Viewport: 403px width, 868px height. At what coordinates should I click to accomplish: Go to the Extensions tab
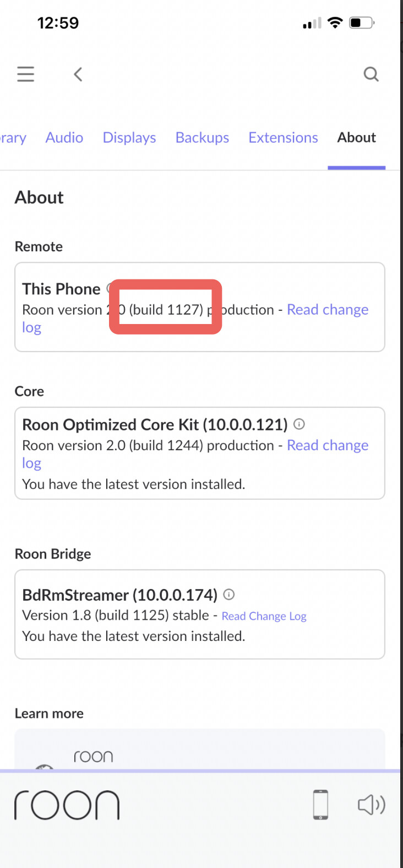[283, 138]
